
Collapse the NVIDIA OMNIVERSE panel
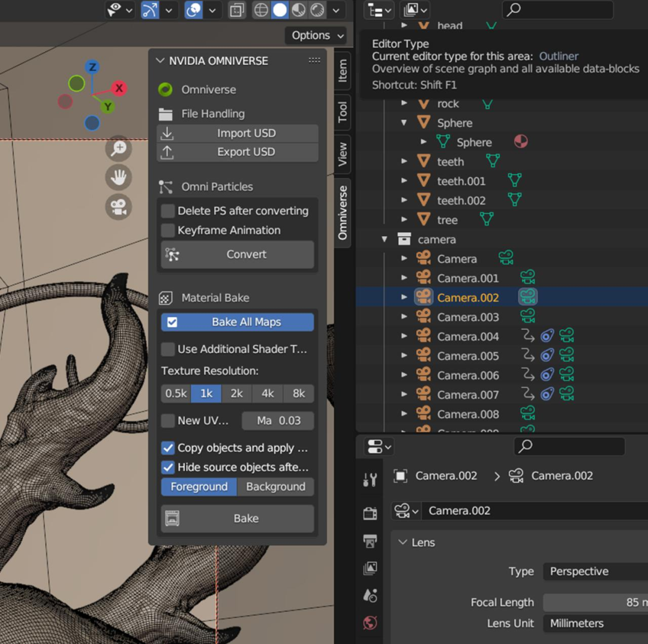[x=160, y=61]
